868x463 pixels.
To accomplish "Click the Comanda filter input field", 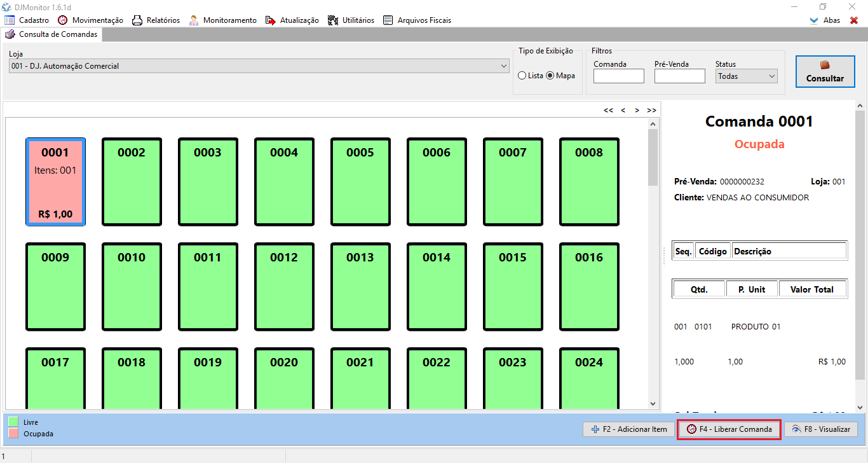I will pos(618,76).
